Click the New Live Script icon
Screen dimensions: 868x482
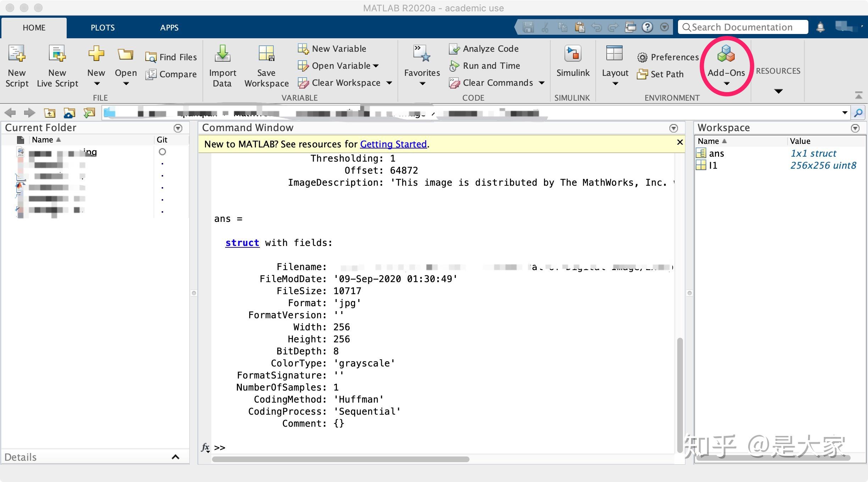pyautogui.click(x=57, y=54)
